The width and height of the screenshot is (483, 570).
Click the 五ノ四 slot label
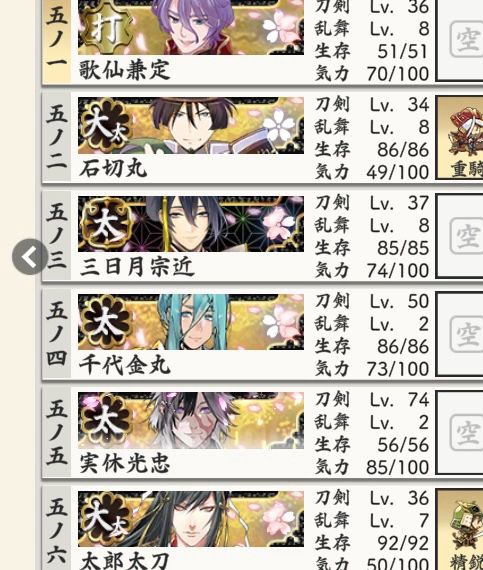[57, 334]
